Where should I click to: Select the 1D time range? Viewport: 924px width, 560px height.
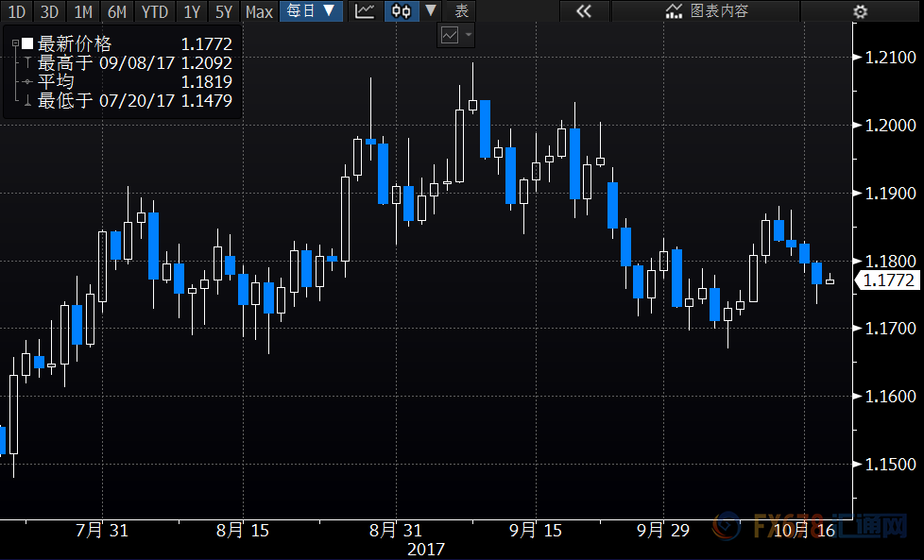click(16, 11)
